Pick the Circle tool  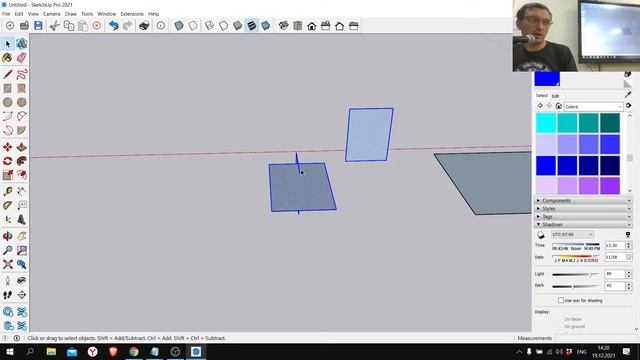click(8, 102)
